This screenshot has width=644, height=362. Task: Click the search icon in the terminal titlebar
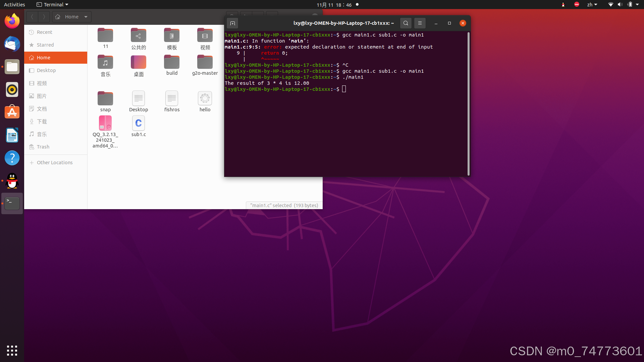click(406, 23)
